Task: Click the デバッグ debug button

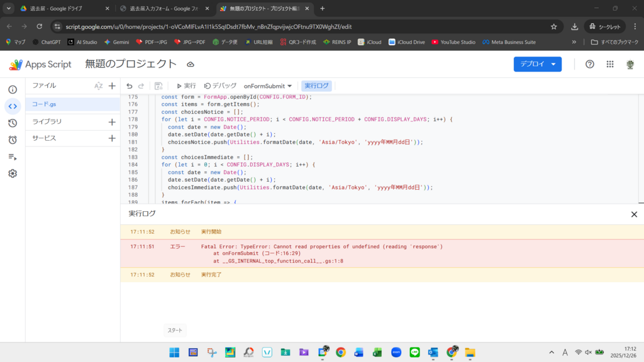Action: [220, 86]
